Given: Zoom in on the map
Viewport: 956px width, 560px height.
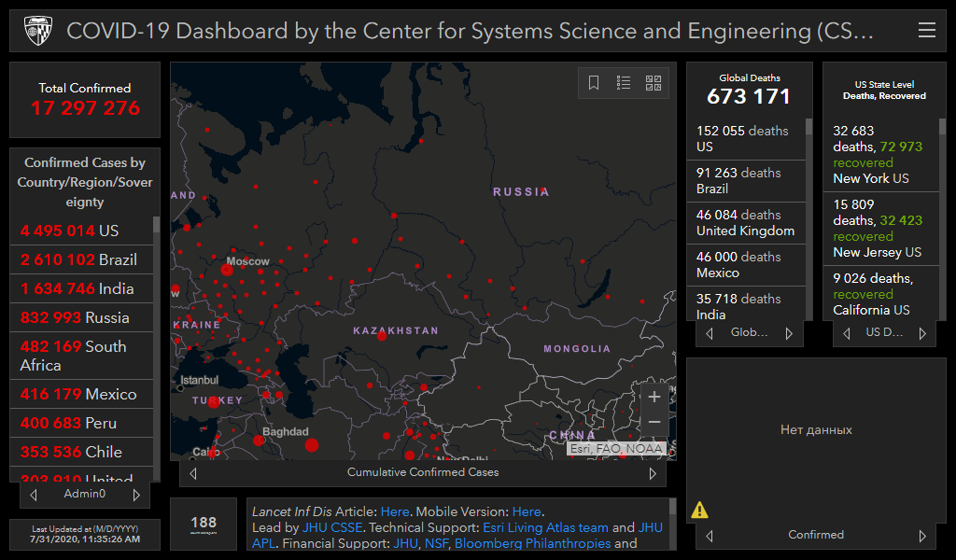Looking at the screenshot, I should pyautogui.click(x=654, y=398).
